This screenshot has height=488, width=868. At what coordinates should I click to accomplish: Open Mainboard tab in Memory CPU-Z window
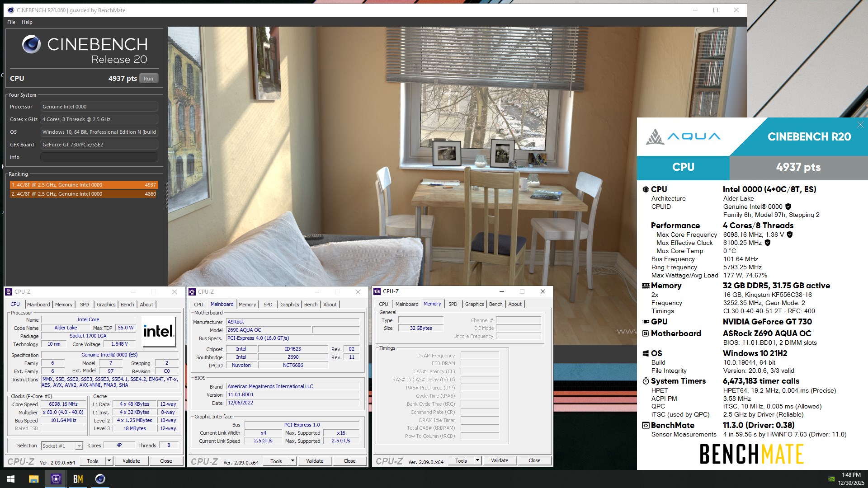point(407,304)
